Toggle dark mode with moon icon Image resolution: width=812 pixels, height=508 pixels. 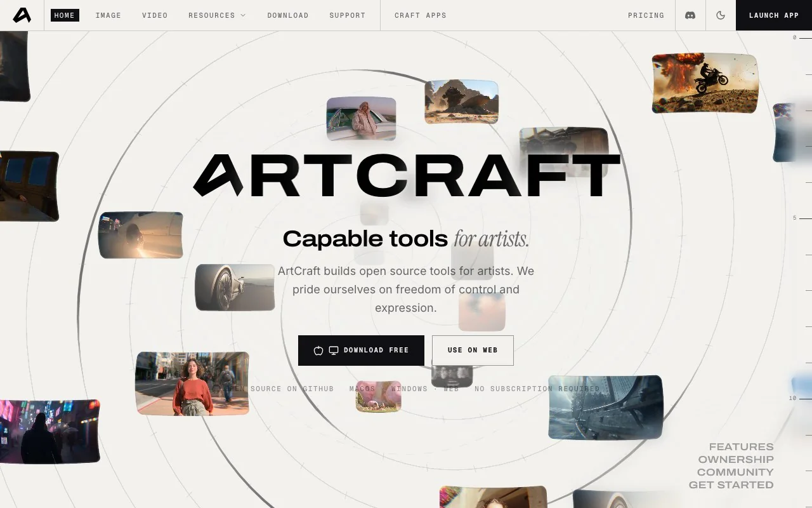[721, 15]
